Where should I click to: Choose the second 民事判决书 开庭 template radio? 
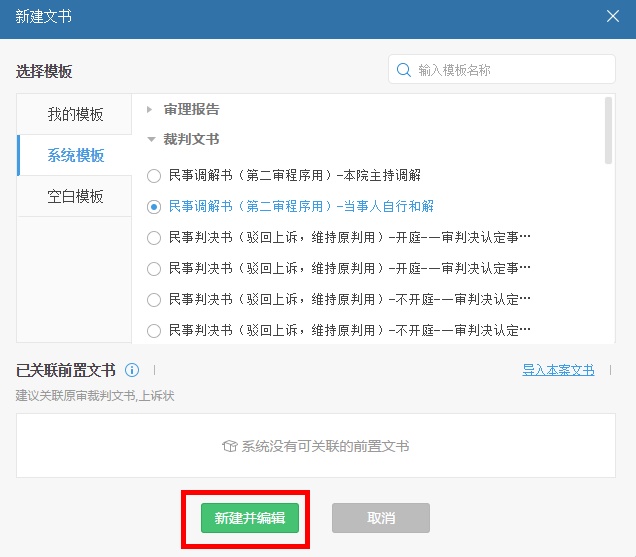click(x=154, y=269)
